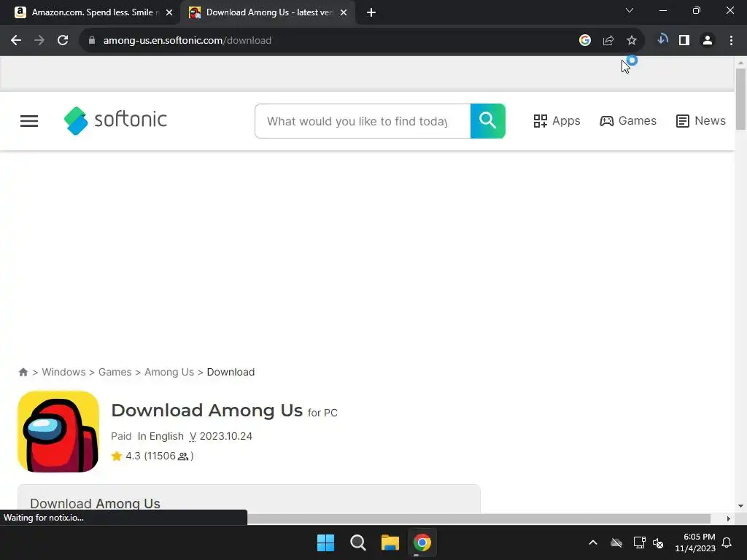
Task: Close the Amazon.com tab
Action: [169, 12]
